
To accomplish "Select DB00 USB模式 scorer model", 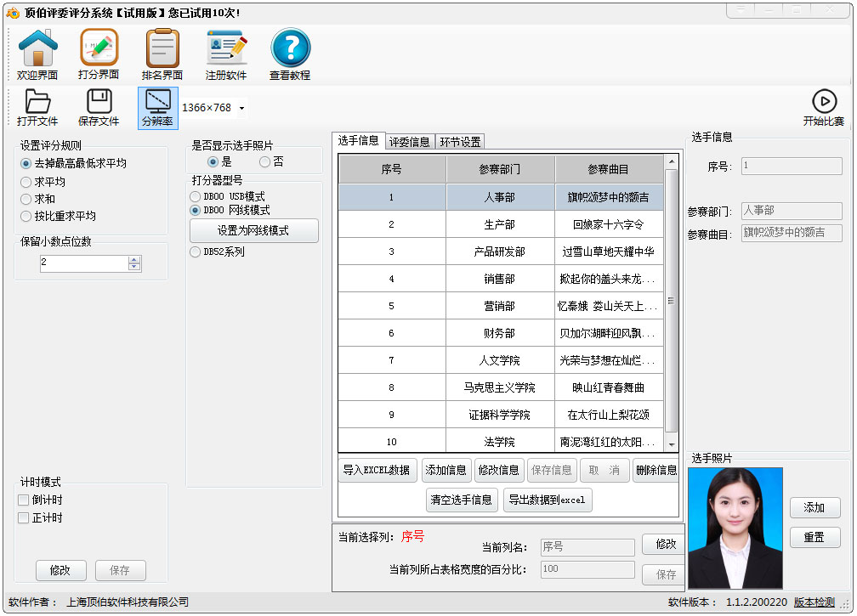I will (227, 196).
